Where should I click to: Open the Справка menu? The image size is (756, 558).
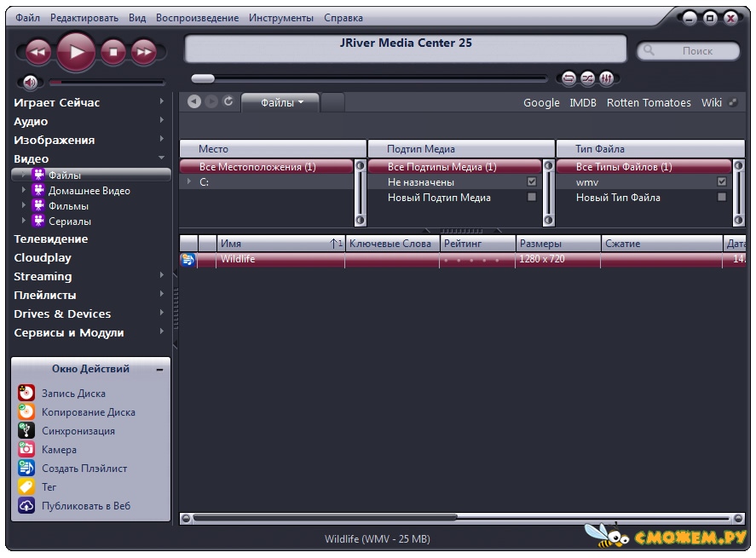(x=343, y=18)
